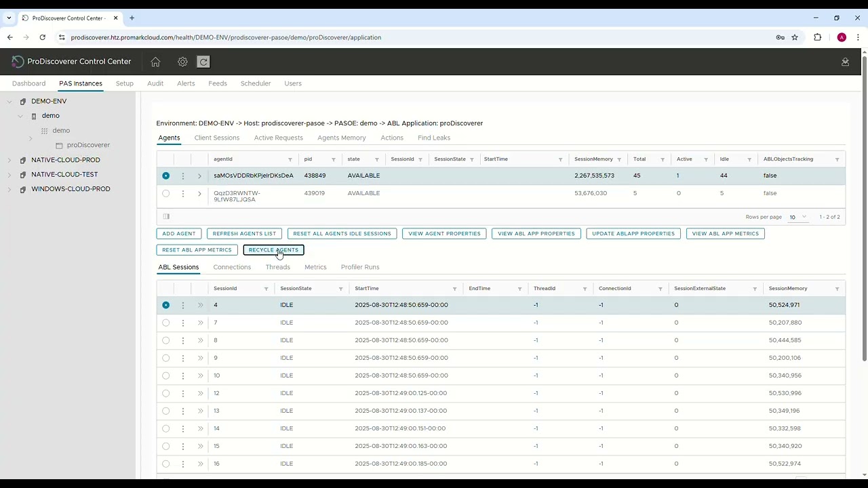The image size is (868, 488).
Task: Filter the Idle column
Action: coord(749,159)
